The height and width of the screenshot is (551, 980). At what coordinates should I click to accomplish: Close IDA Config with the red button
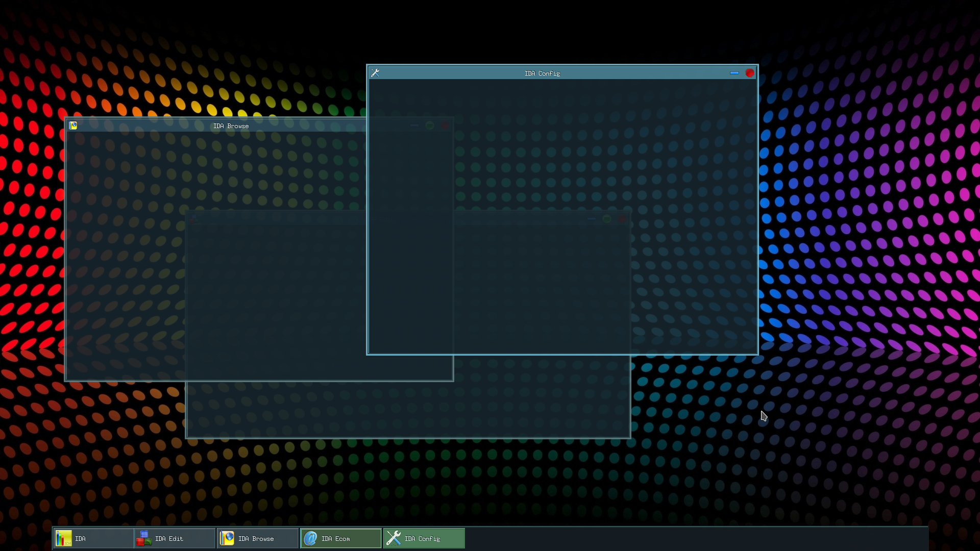pyautogui.click(x=750, y=73)
